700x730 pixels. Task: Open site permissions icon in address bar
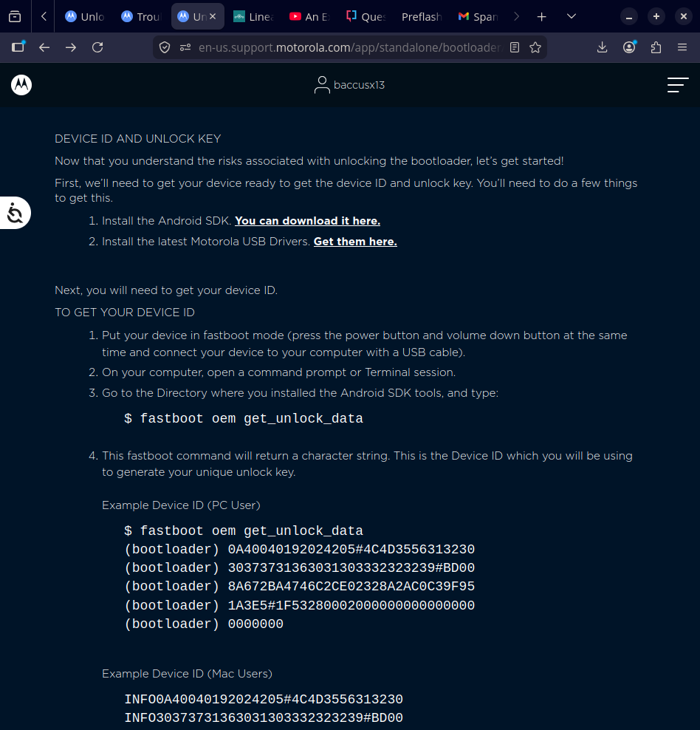point(185,47)
